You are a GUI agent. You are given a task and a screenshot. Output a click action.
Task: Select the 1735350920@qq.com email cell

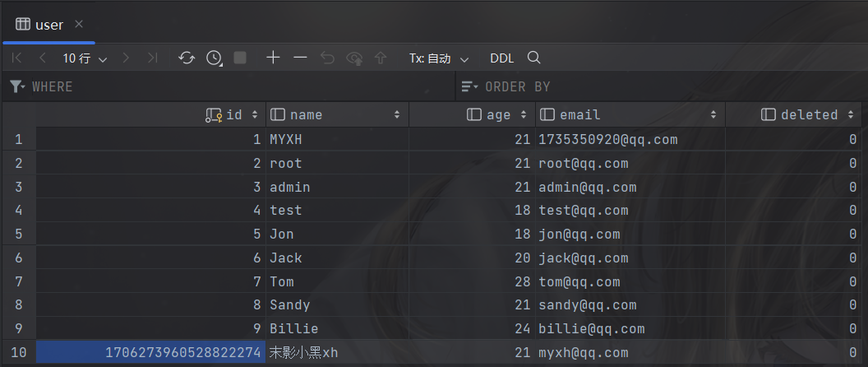[630, 139]
